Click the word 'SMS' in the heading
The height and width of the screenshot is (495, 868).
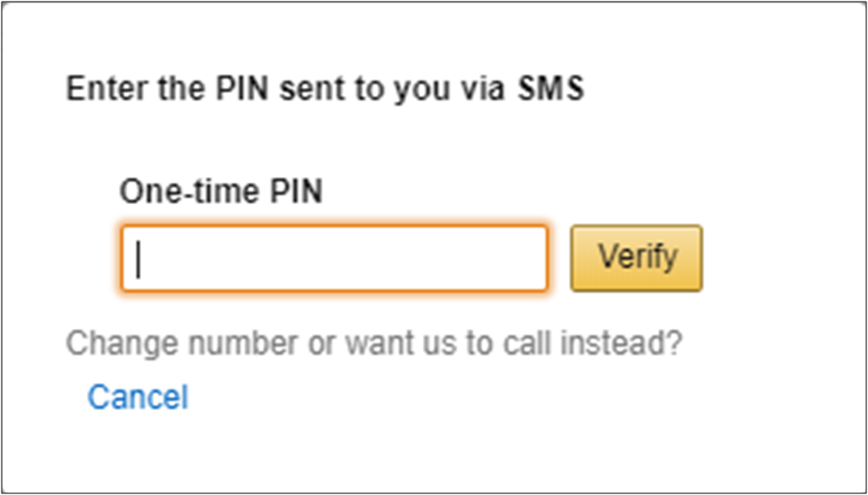pyautogui.click(x=550, y=89)
